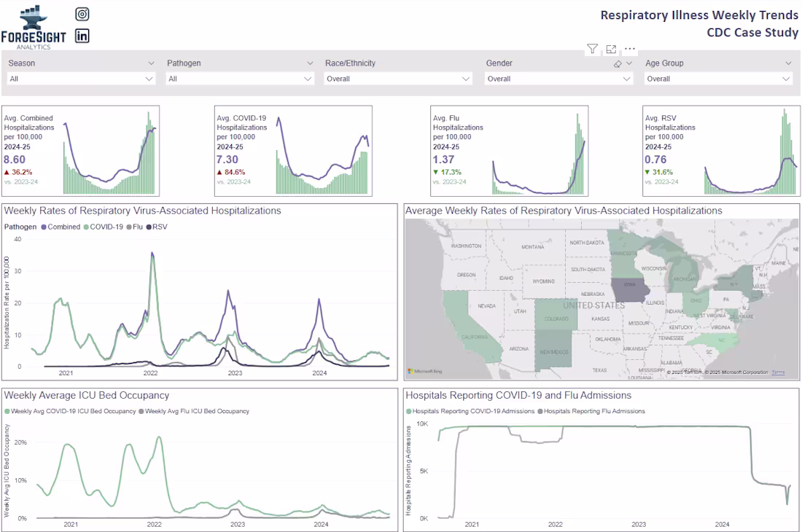Clear Gender slicer with the eraser icon
Image resolution: width=802 pixels, height=532 pixels.
point(618,63)
